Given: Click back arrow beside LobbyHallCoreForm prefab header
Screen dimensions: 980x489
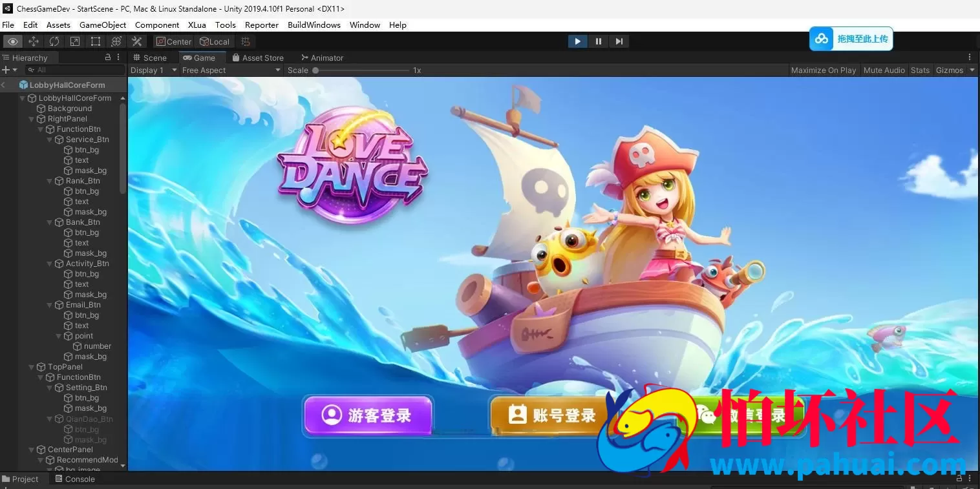Looking at the screenshot, I should (3, 85).
